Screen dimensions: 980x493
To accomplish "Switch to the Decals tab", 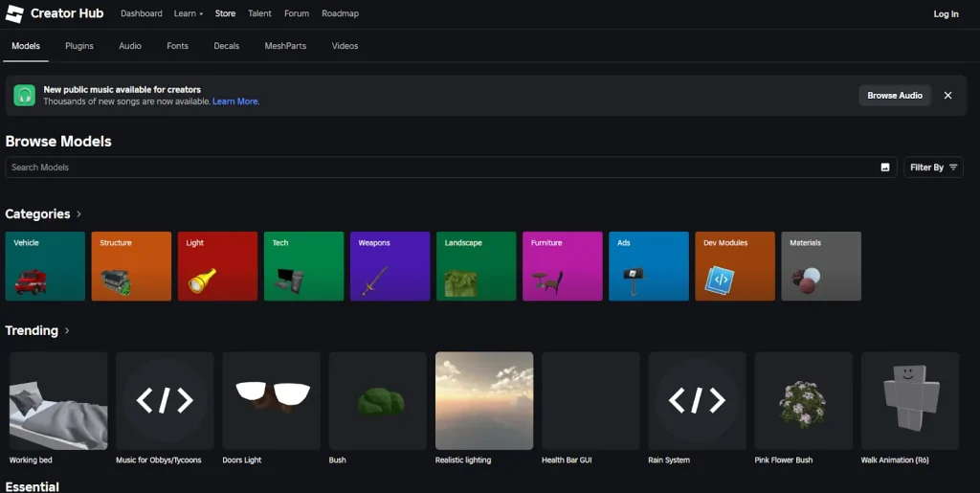I will click(x=226, y=46).
